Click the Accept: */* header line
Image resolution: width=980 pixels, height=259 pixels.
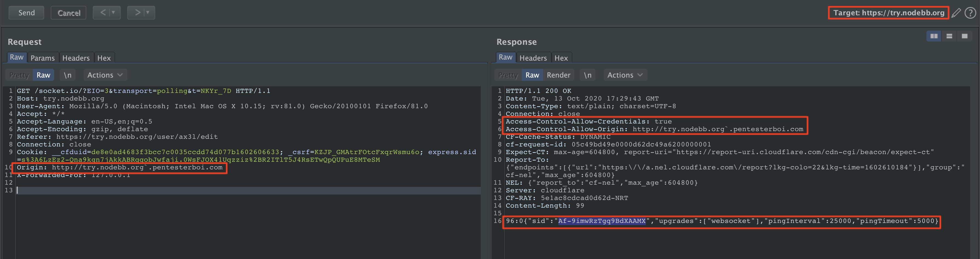[41, 114]
